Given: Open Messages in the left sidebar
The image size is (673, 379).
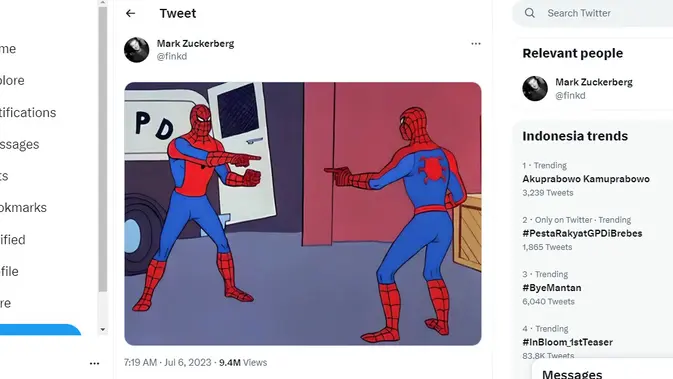Looking at the screenshot, I should (19, 144).
